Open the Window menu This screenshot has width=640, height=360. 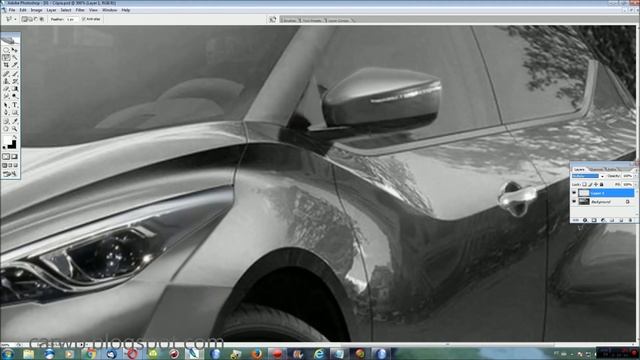[109, 10]
